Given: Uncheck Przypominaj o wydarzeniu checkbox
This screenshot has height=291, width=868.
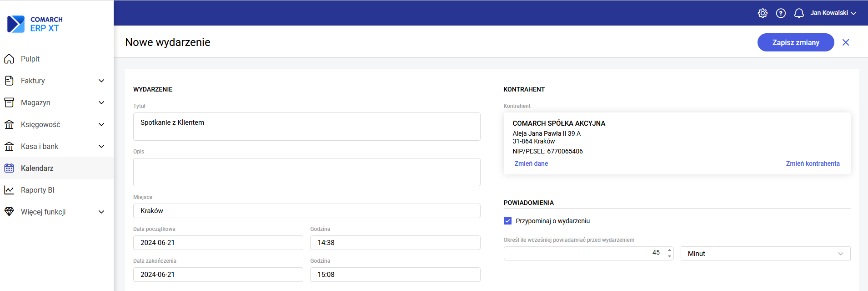Looking at the screenshot, I should click(x=507, y=221).
